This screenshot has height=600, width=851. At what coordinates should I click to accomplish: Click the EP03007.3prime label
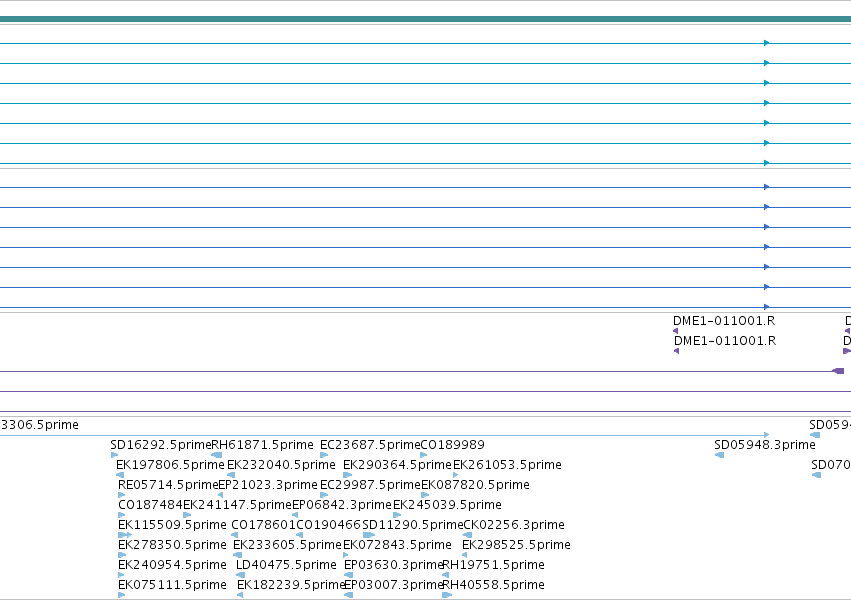point(394,585)
